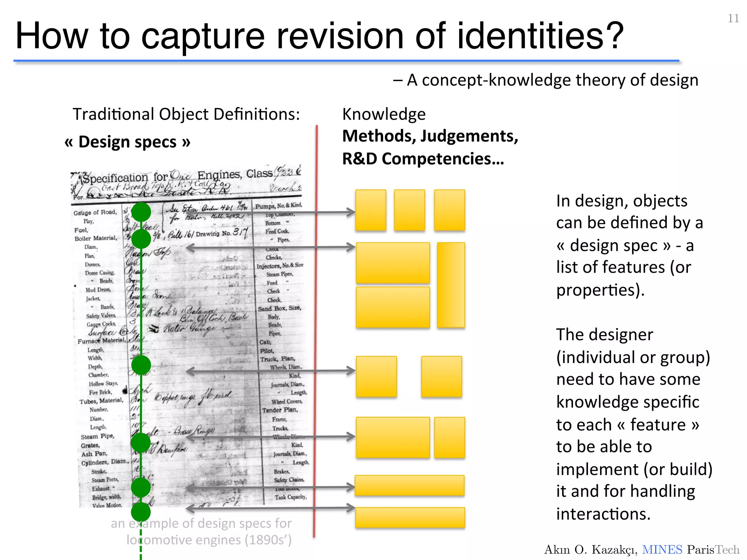Click the "Injectors, No. & Size" entry
Viewport: 747px width, 560px height.
pyautogui.click(x=280, y=266)
